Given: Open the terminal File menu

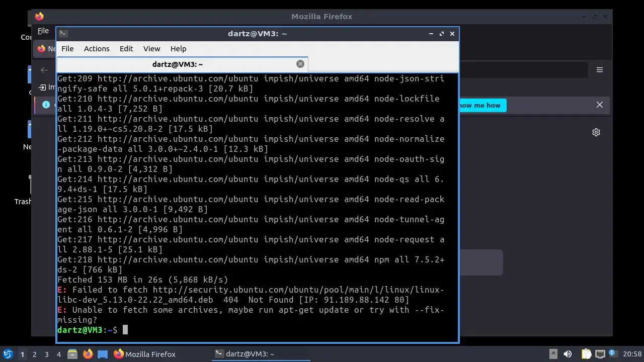Looking at the screenshot, I should pyautogui.click(x=67, y=49).
